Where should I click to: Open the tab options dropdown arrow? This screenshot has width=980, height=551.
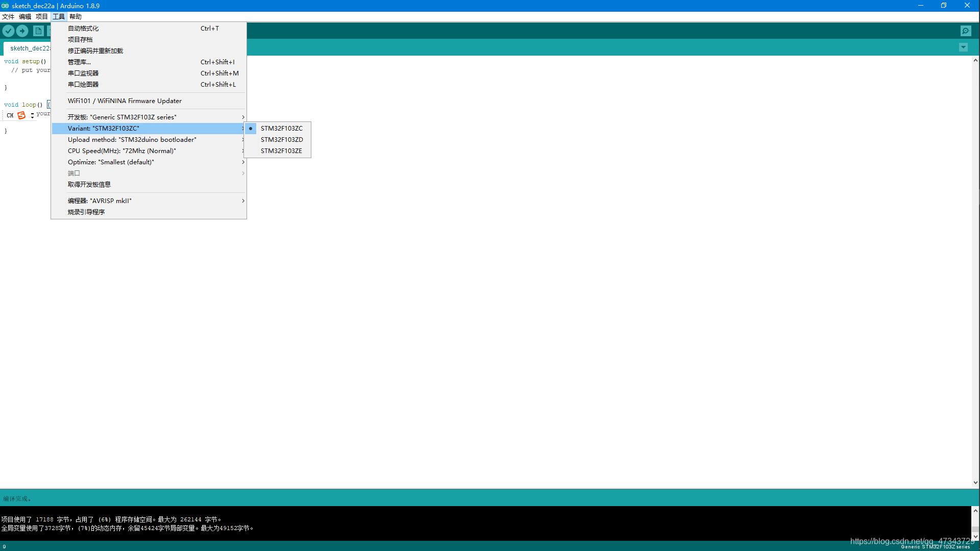coord(963,47)
